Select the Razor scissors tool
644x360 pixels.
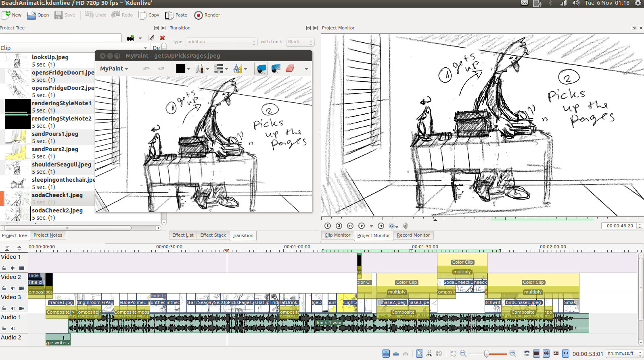pyautogui.click(x=429, y=354)
